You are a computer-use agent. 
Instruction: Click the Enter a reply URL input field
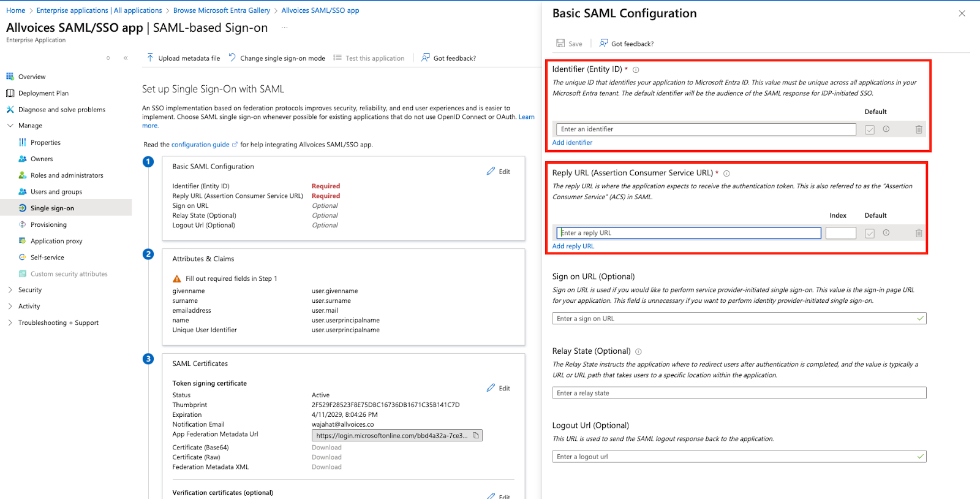pos(687,233)
